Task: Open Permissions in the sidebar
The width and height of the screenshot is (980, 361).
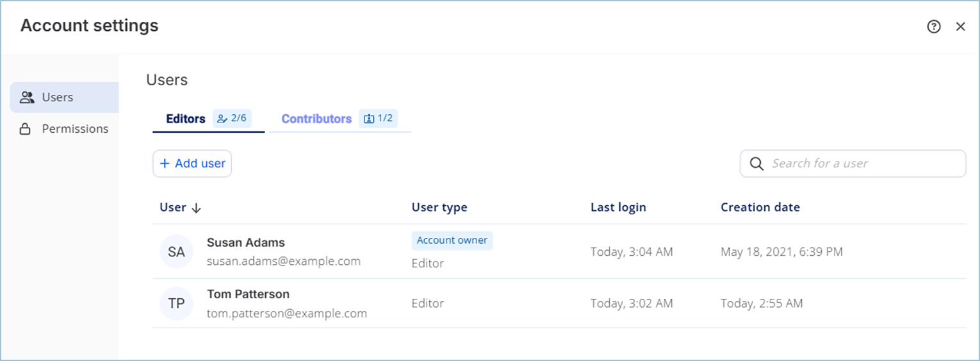Action: tap(75, 129)
